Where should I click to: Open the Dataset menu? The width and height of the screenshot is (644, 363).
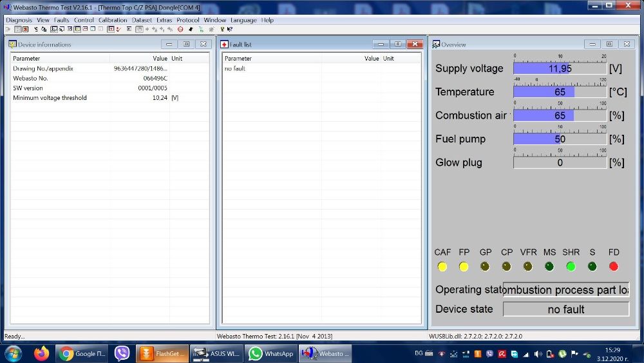[x=142, y=20]
